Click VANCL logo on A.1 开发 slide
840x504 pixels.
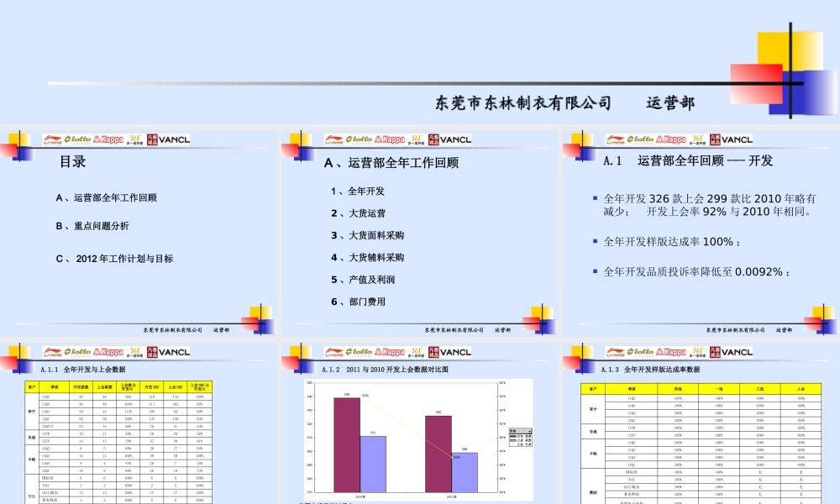point(732,139)
